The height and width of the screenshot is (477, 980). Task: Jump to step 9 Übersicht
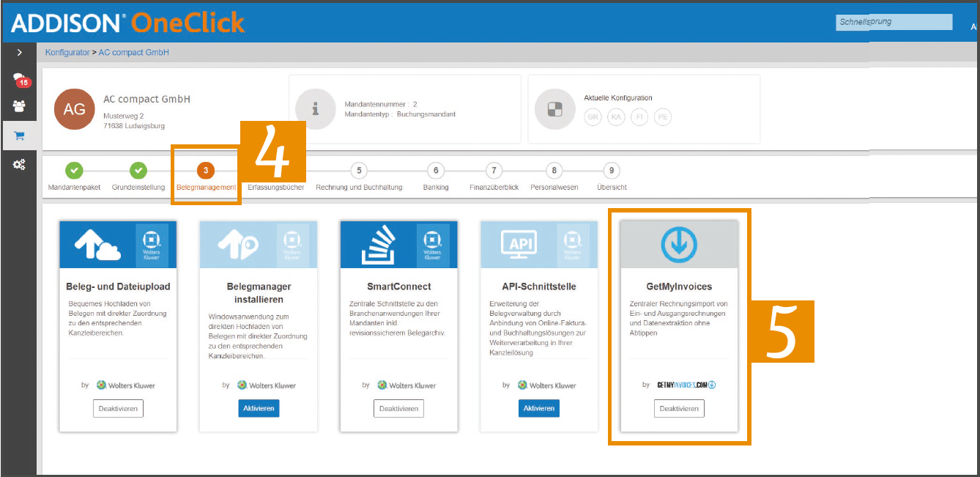coord(612,176)
